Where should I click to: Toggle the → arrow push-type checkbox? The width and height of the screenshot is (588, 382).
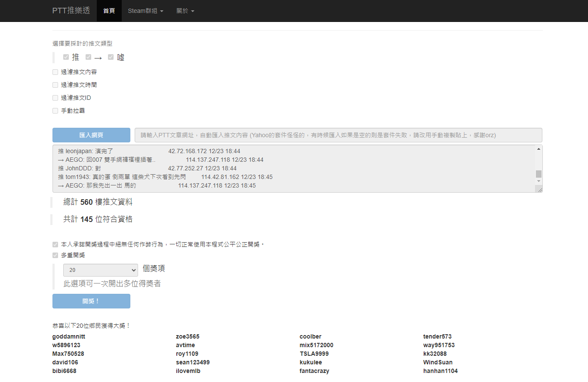[x=88, y=57]
